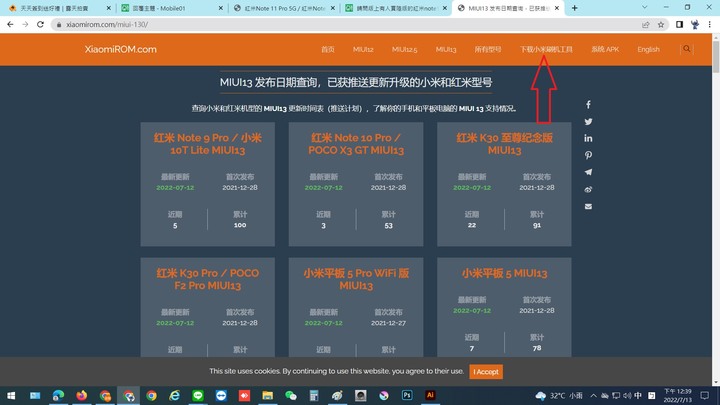Switch to the 紅米Note 11 Pro 5G tab
The width and height of the screenshot is (720, 405).
[x=285, y=8]
